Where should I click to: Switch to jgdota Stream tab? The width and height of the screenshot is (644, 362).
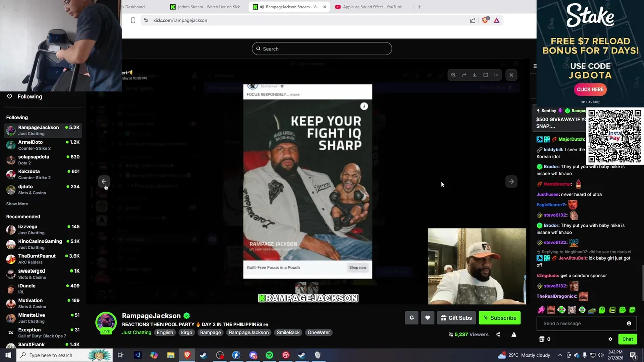[x=205, y=7]
